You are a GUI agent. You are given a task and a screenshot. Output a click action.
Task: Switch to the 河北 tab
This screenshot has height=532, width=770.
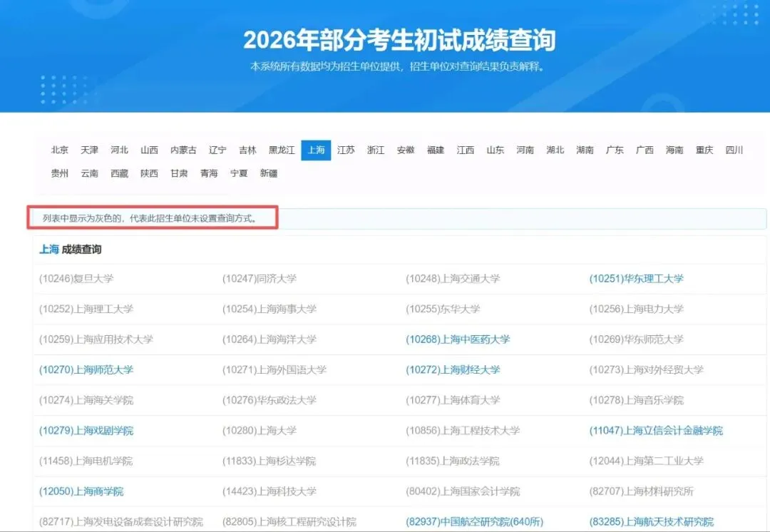click(119, 150)
